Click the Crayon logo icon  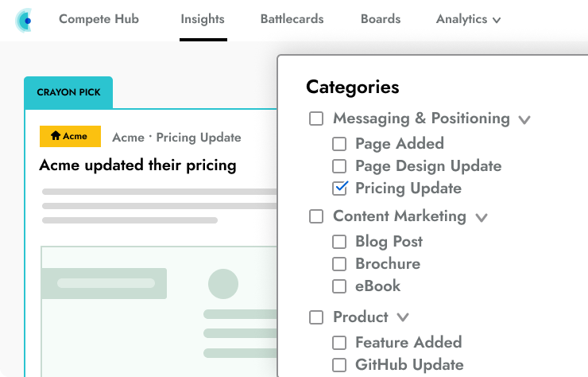click(x=24, y=20)
